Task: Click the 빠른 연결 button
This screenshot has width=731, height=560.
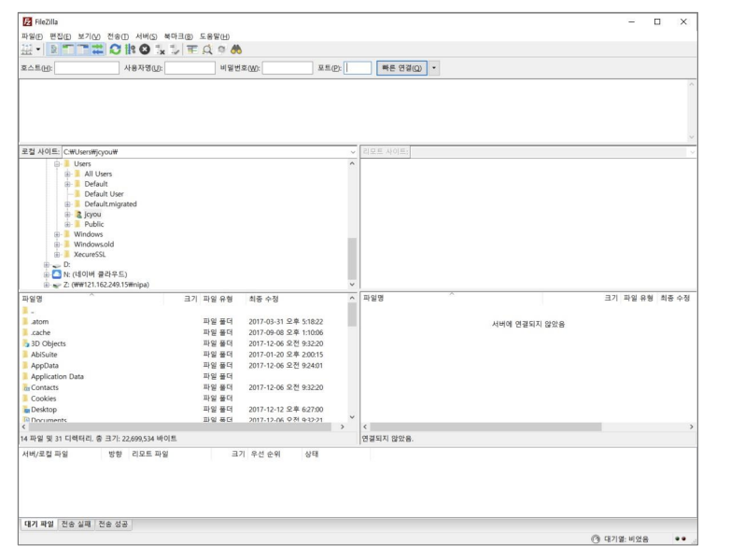Action: coord(401,68)
